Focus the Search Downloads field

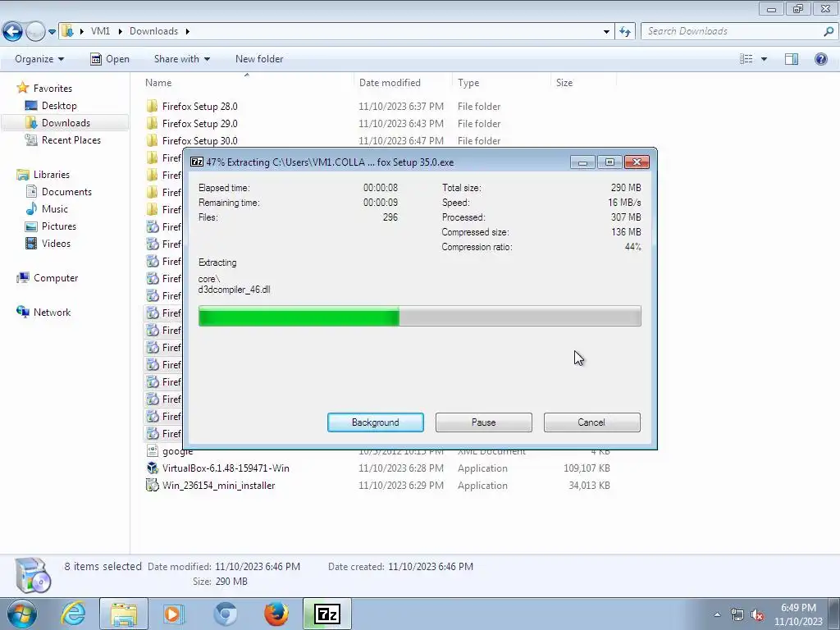click(734, 31)
